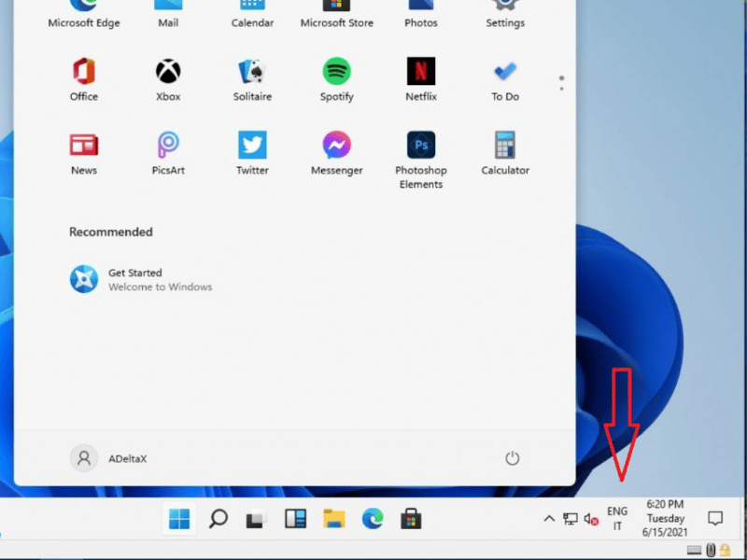Launch the Xbox app

[168, 72]
